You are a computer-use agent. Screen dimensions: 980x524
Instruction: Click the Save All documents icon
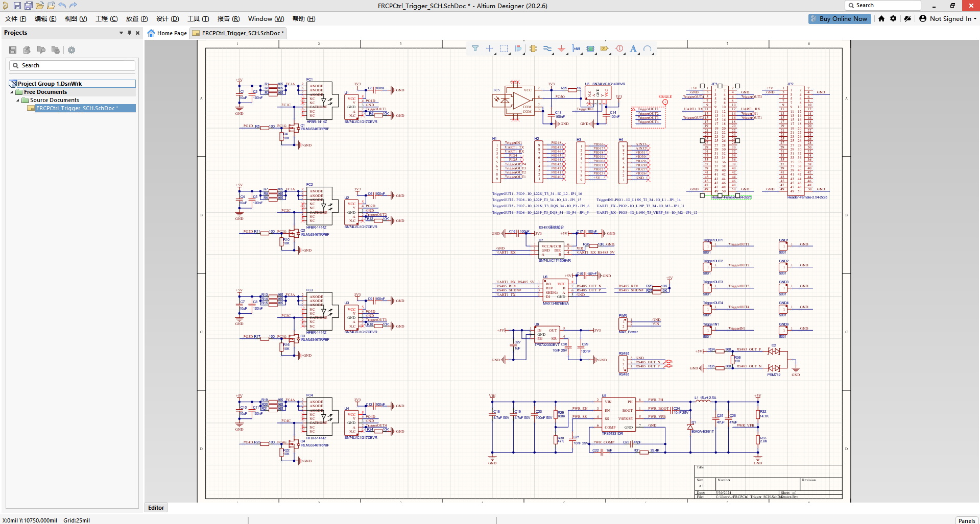[29, 6]
